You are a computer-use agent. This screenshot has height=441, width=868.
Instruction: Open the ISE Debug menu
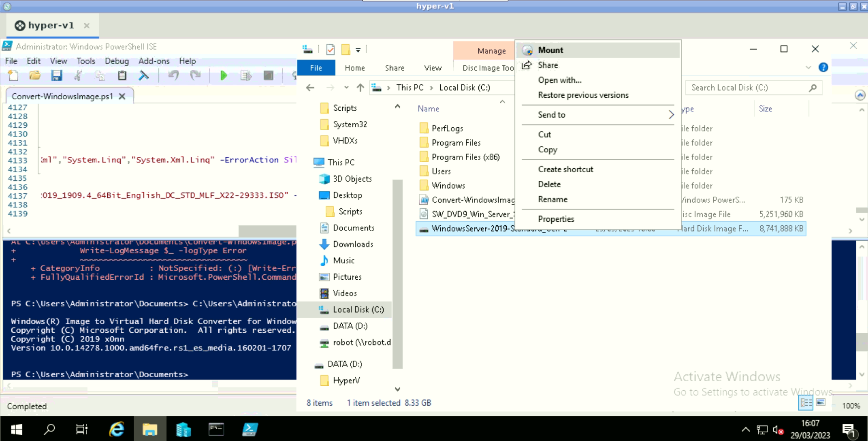coord(117,61)
